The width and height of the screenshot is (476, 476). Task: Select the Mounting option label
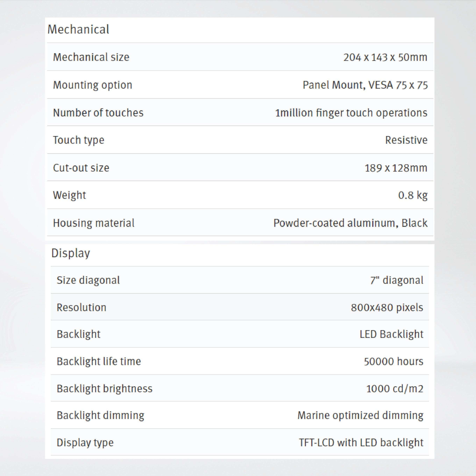93,85
